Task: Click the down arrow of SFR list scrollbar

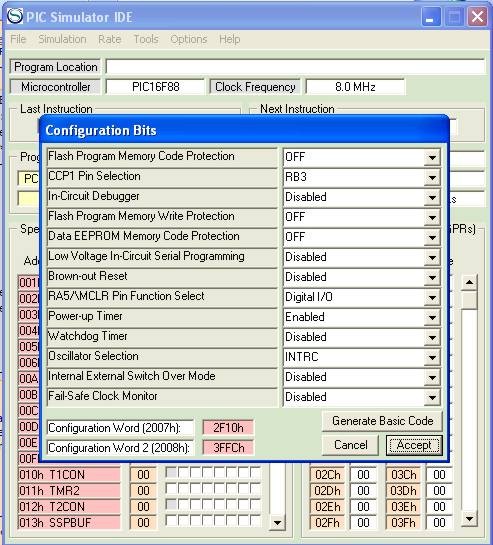Action: click(277, 522)
